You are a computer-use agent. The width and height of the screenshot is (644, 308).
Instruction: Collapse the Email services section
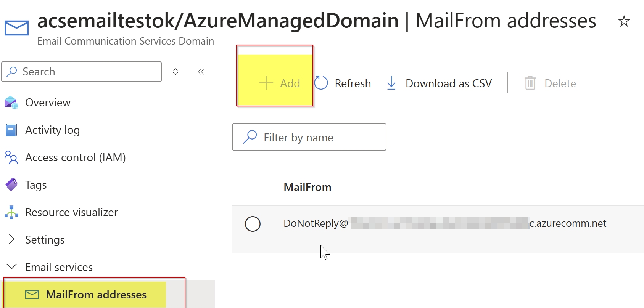(x=11, y=266)
